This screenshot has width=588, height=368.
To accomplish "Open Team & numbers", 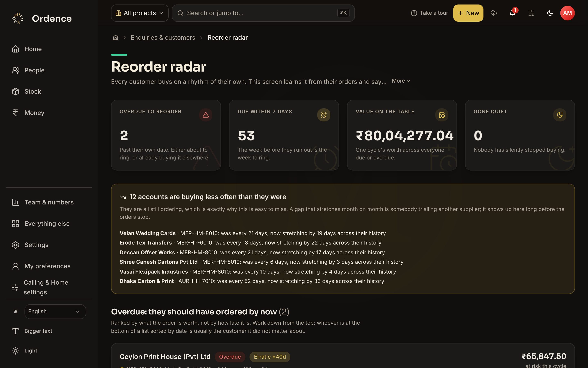I will [x=49, y=202].
